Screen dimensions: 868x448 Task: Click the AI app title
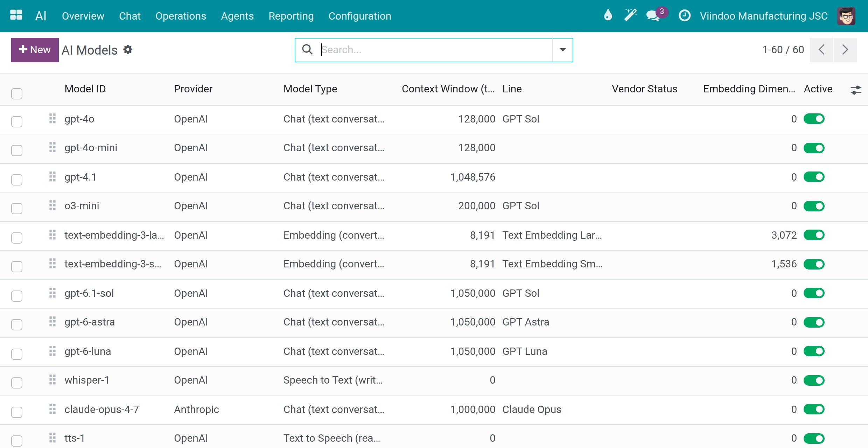click(41, 16)
